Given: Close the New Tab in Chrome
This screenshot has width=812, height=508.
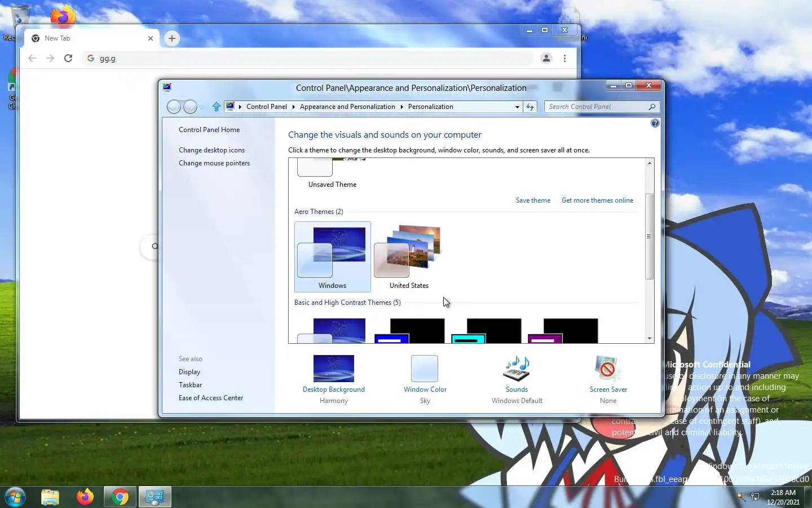Looking at the screenshot, I should (151, 38).
